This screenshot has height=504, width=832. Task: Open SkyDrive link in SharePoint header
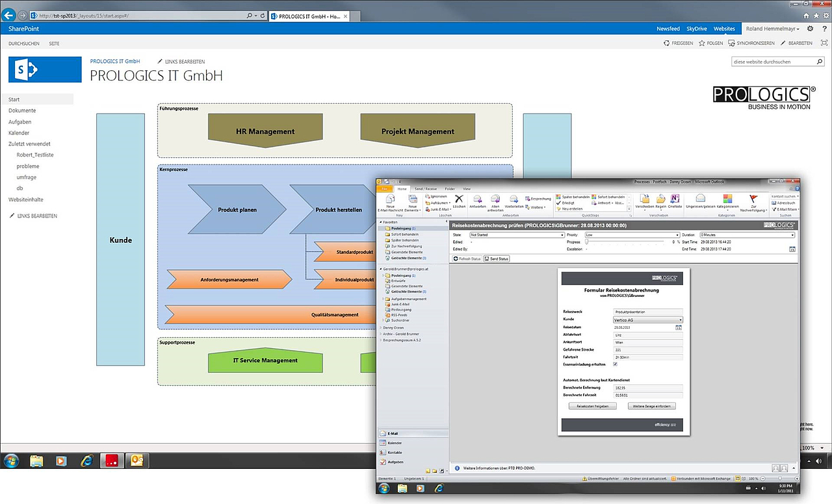[x=697, y=29]
